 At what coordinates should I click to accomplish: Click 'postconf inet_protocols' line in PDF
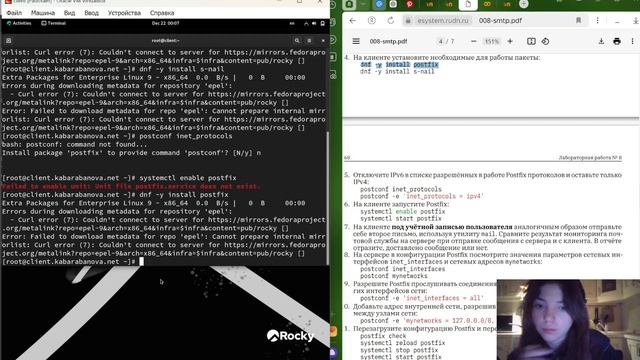point(401,189)
